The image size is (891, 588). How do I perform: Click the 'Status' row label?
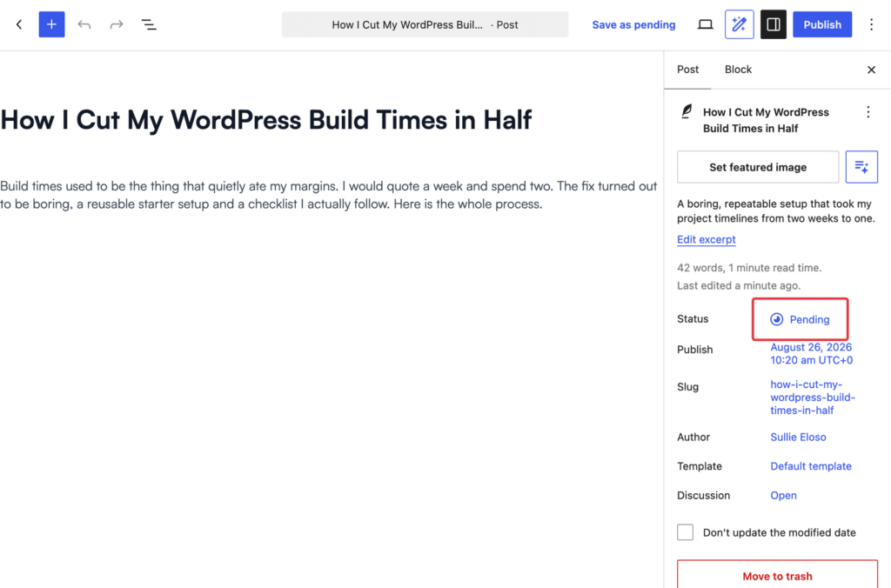pyautogui.click(x=693, y=318)
